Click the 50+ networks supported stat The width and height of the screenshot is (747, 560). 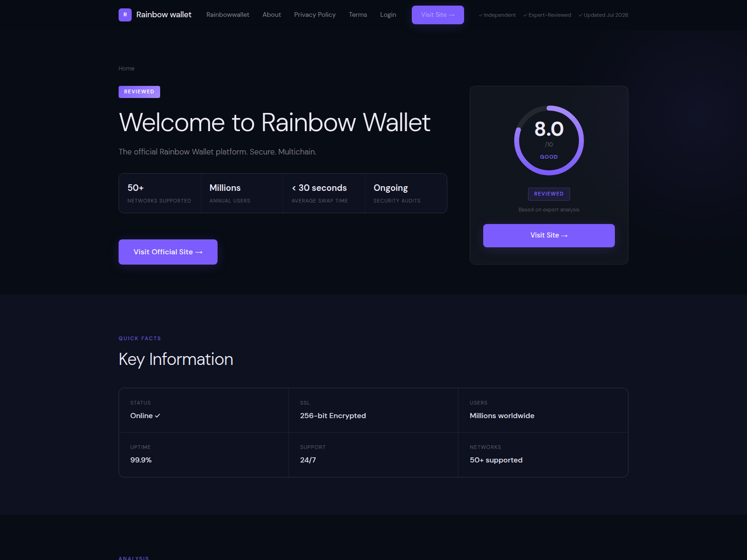point(160,193)
